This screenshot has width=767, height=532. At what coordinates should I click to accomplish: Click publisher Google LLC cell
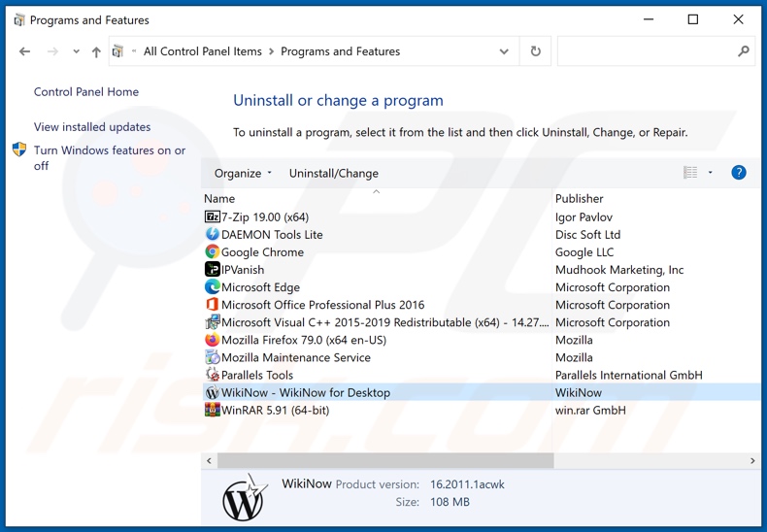pos(584,252)
